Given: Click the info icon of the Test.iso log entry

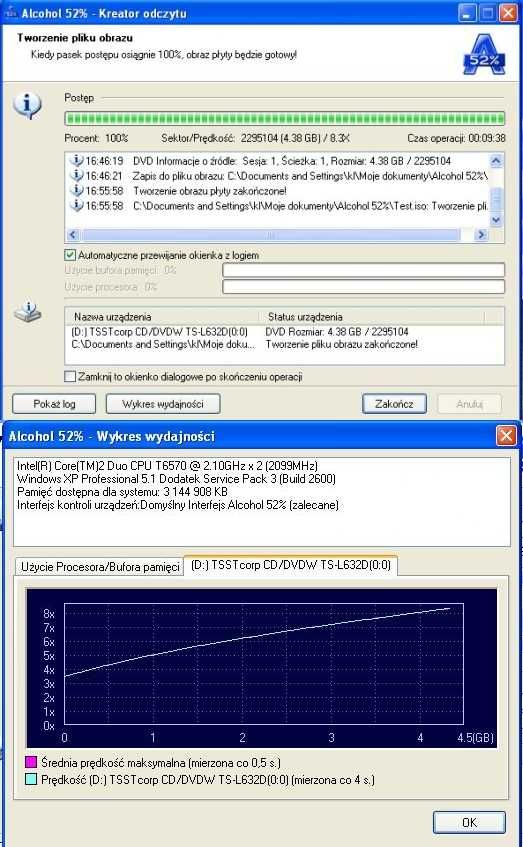Looking at the screenshot, I should [x=77, y=206].
